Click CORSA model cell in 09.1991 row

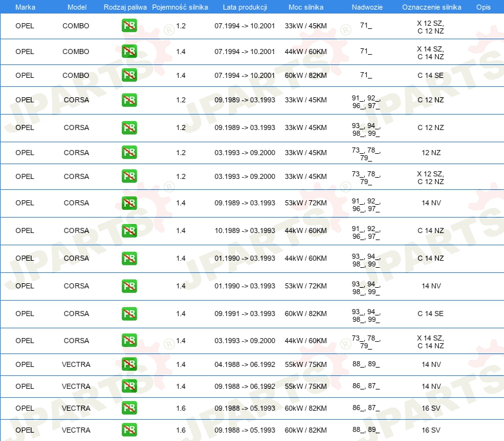tap(76, 314)
